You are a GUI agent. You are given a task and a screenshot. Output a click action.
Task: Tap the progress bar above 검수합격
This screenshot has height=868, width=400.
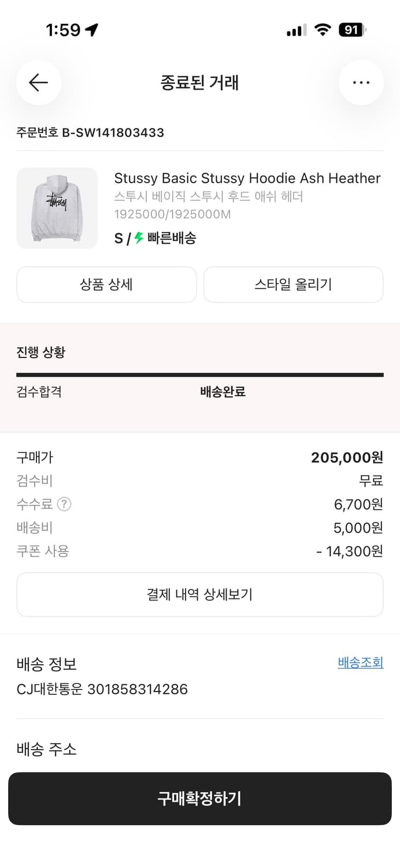pyautogui.click(x=200, y=374)
